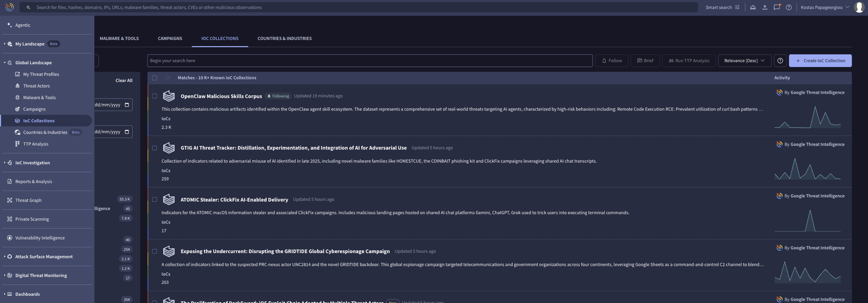The height and width of the screenshot is (303, 868).
Task: Open Exposing the Undercurrent GRIDTIDE collection title
Action: (285, 251)
